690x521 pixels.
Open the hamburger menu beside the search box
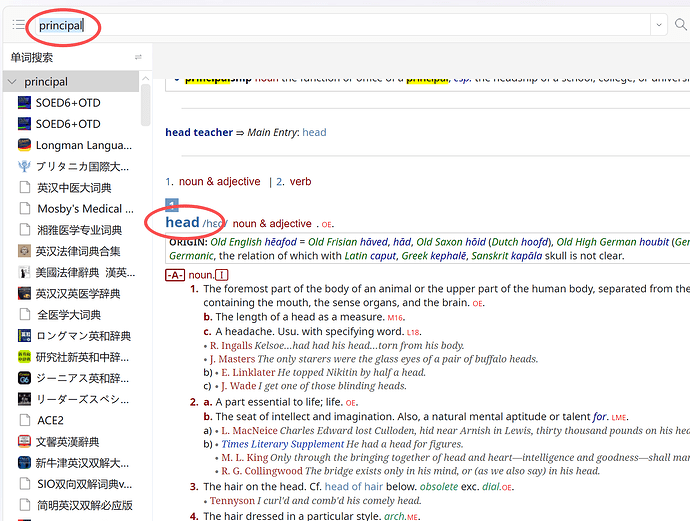(x=18, y=25)
